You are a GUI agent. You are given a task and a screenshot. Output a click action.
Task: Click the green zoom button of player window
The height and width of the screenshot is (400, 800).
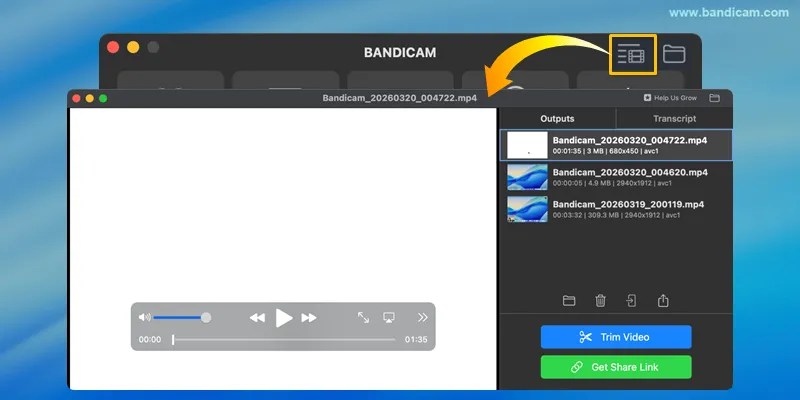pyautogui.click(x=103, y=98)
